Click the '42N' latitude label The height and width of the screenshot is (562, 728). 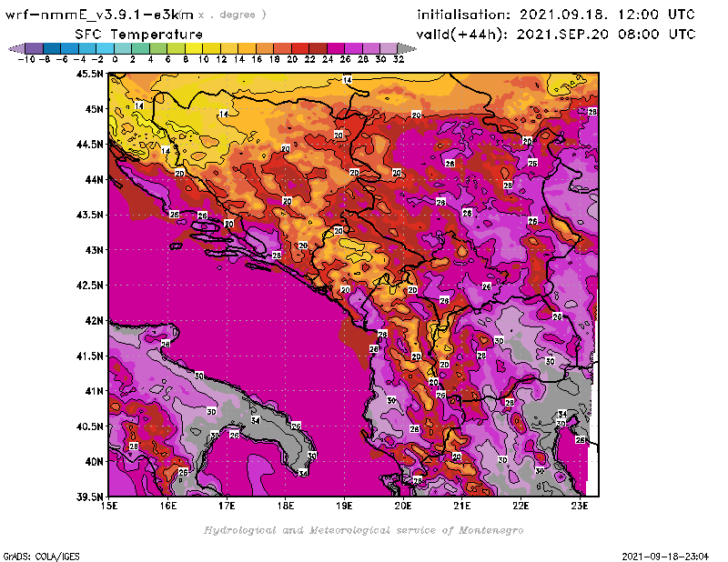(x=95, y=321)
